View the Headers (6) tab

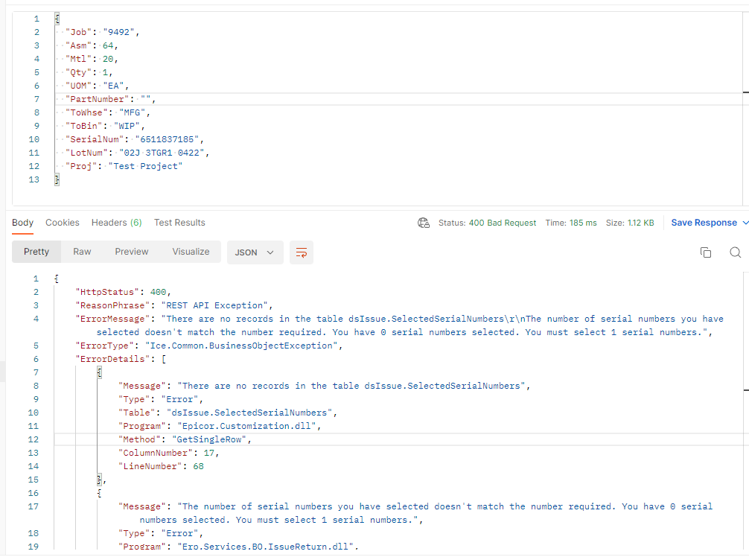tap(116, 223)
